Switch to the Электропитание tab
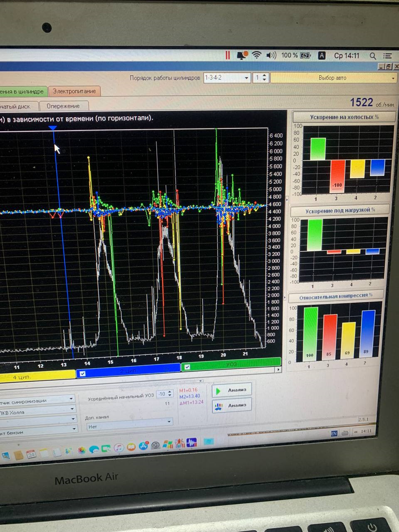This screenshot has width=399, height=532. (74, 91)
